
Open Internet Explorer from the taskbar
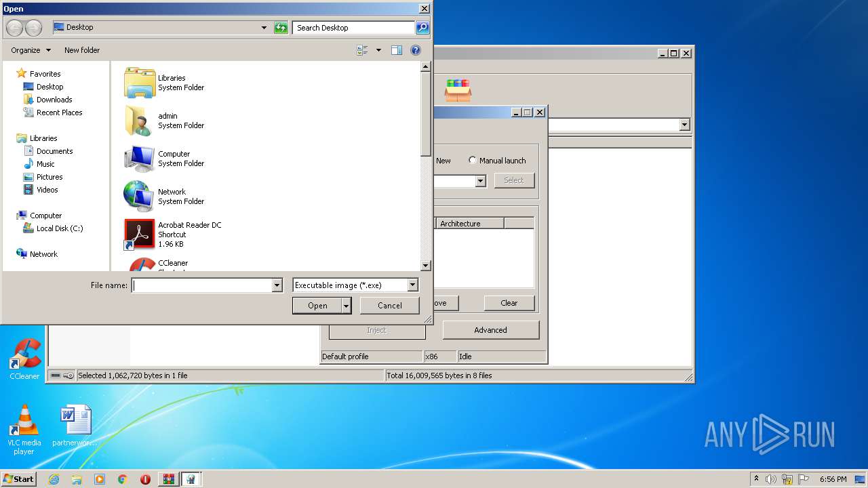[x=54, y=479]
